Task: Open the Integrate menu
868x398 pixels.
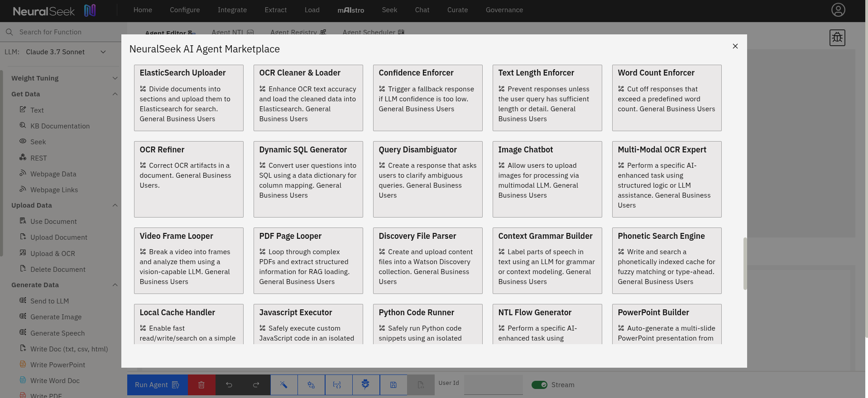Action: [232, 10]
